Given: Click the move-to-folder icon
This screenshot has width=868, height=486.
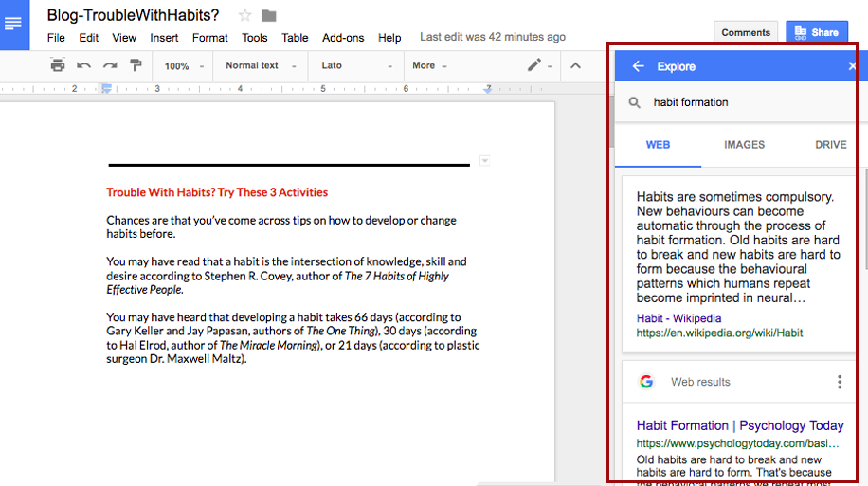Looking at the screenshot, I should [x=269, y=15].
